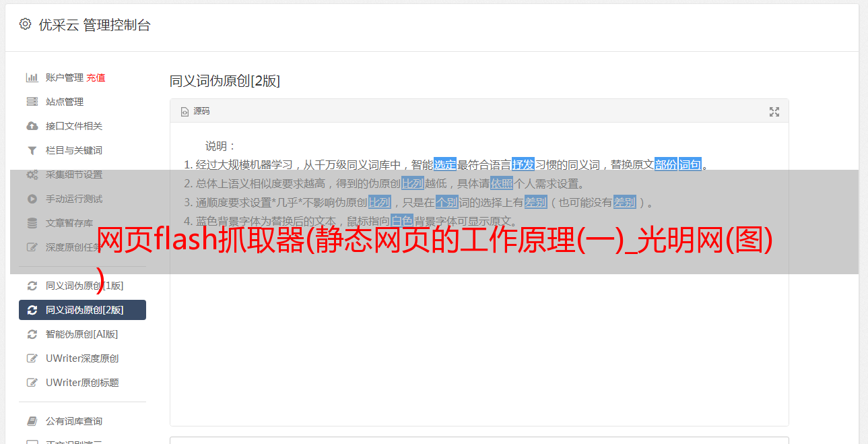Click the server icon next to 站点管理

point(32,102)
